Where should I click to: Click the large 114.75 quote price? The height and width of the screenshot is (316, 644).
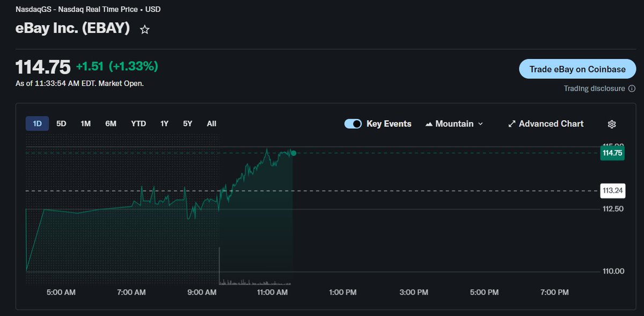pyautogui.click(x=43, y=67)
